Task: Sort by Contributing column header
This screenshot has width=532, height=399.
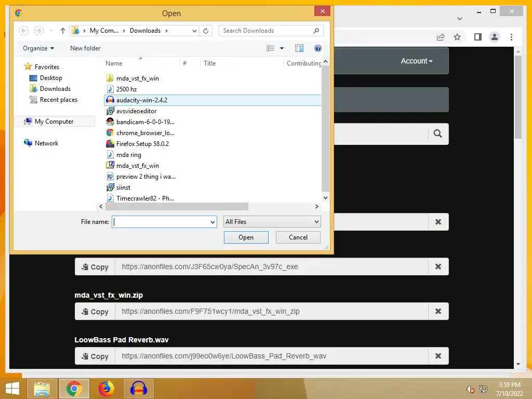Action: pyautogui.click(x=303, y=63)
